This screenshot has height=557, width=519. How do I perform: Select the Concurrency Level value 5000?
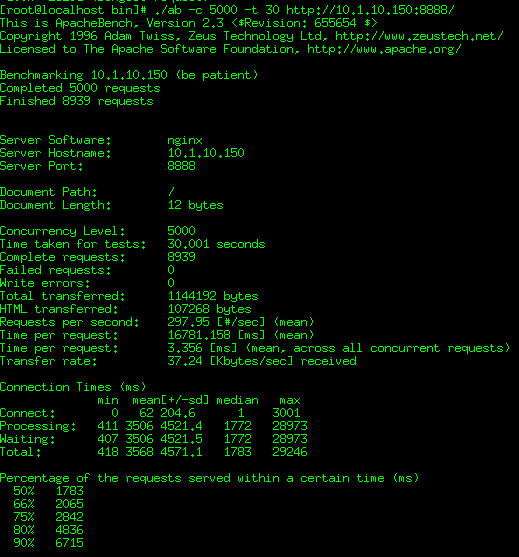click(181, 231)
